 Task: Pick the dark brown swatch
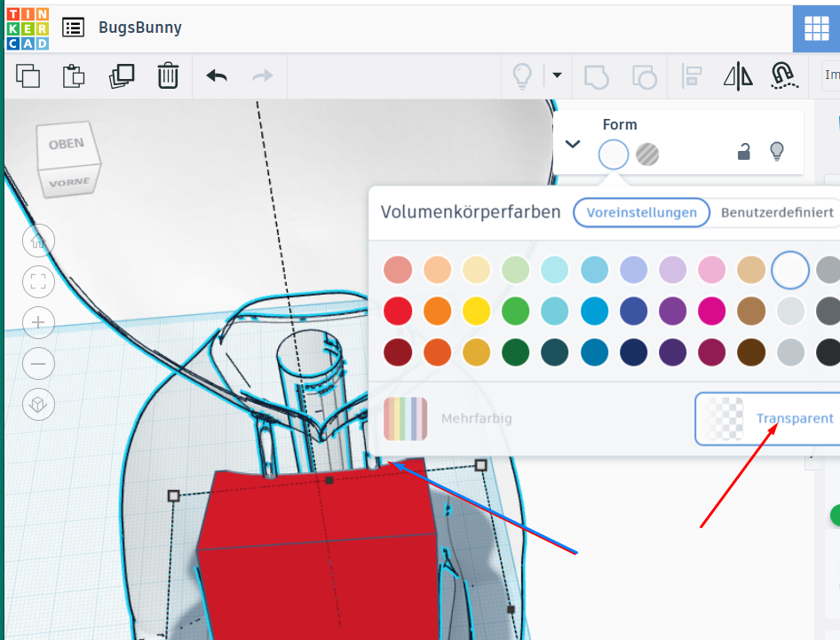[x=751, y=352]
